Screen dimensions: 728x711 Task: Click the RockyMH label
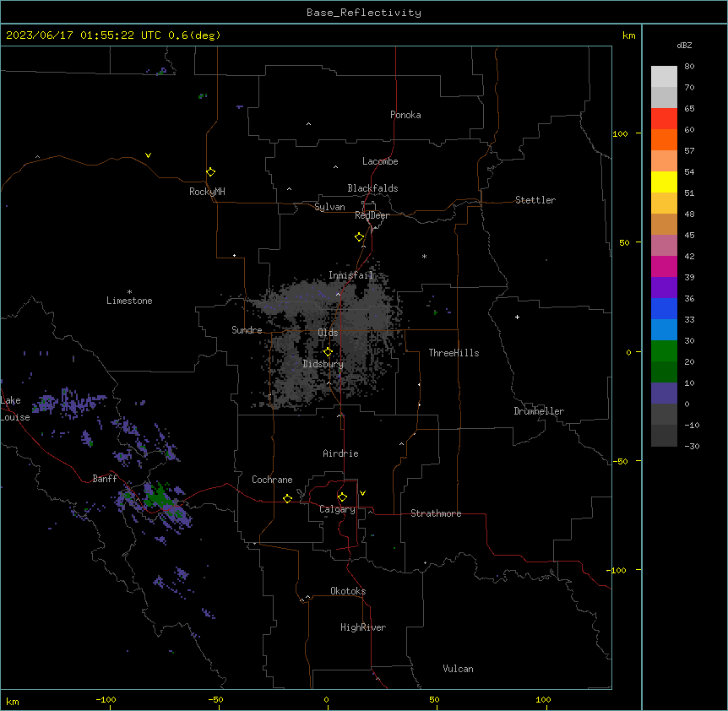tap(207, 192)
